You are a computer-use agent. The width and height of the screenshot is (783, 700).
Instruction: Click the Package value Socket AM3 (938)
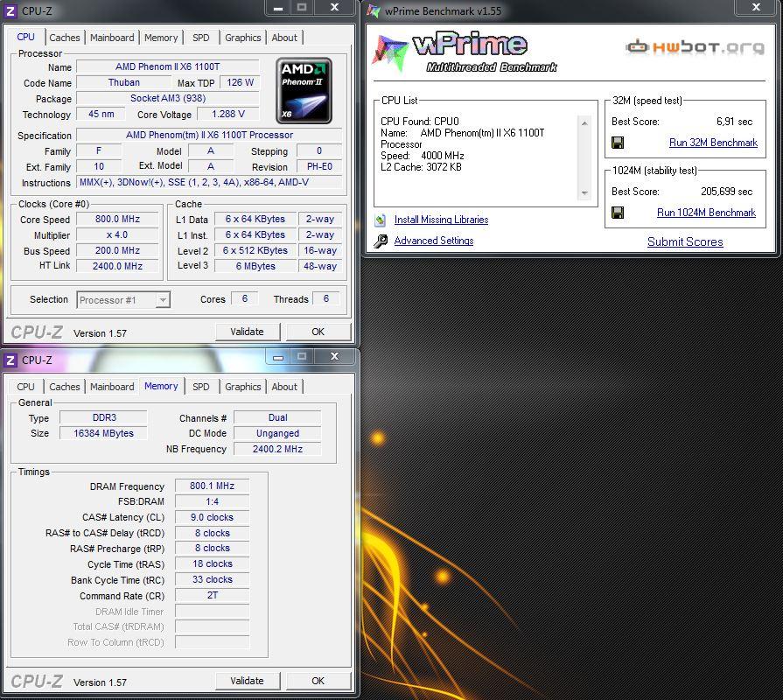(168, 98)
